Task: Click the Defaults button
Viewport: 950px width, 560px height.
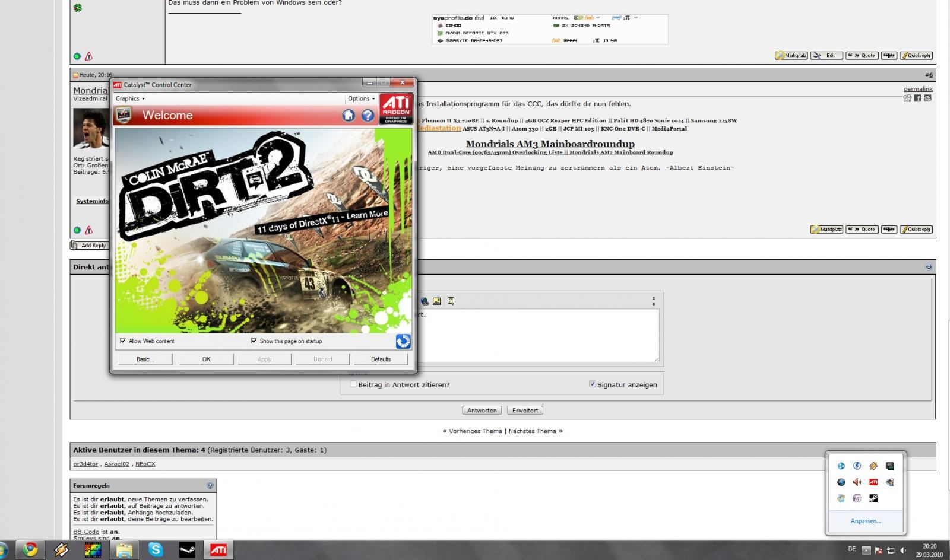Action: coord(381,359)
